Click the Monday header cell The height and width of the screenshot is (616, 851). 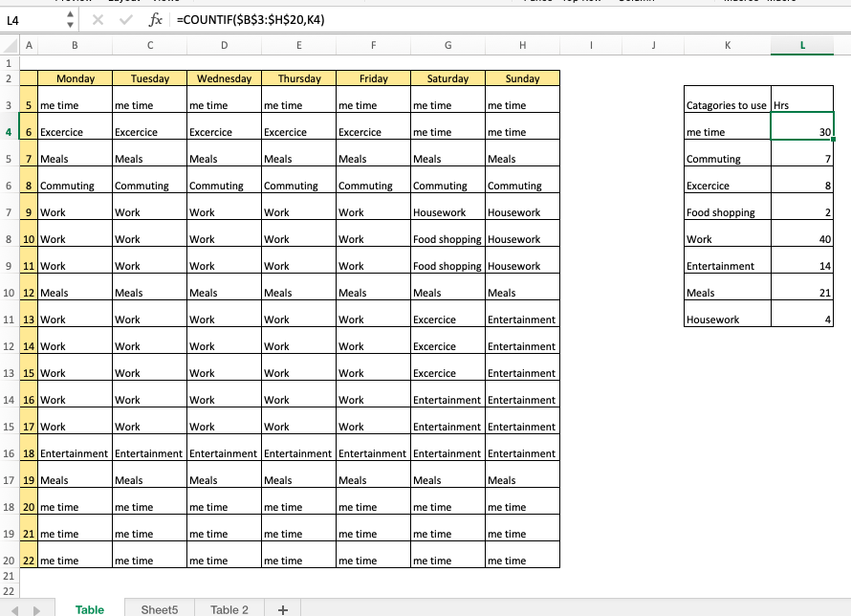coord(75,78)
